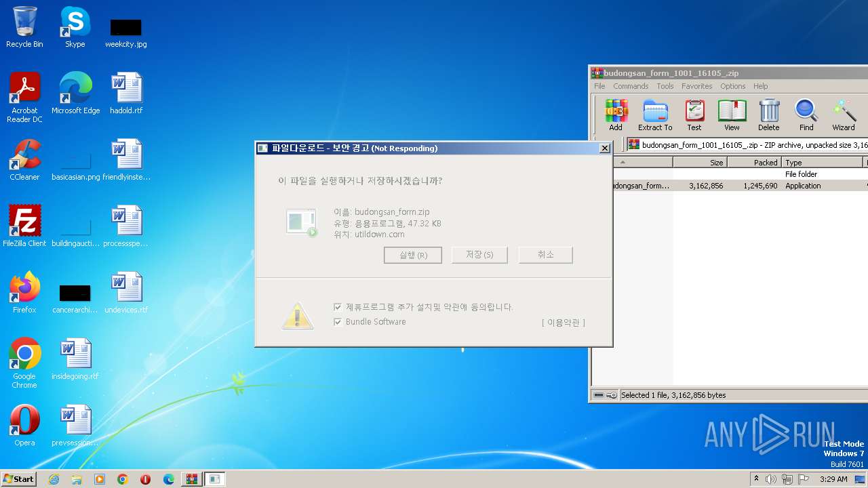Select the CCleaner desktop shortcut
868x488 pixels.
coord(24,160)
